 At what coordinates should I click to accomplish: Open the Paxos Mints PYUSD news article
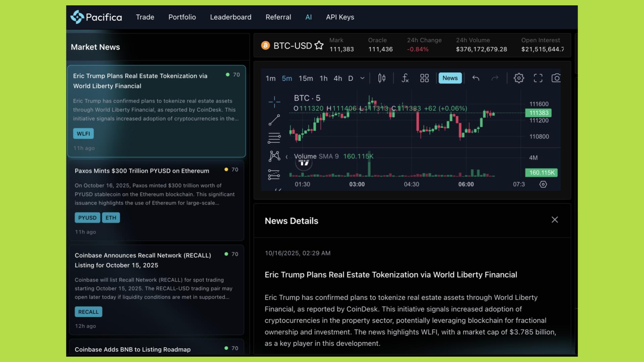click(142, 171)
